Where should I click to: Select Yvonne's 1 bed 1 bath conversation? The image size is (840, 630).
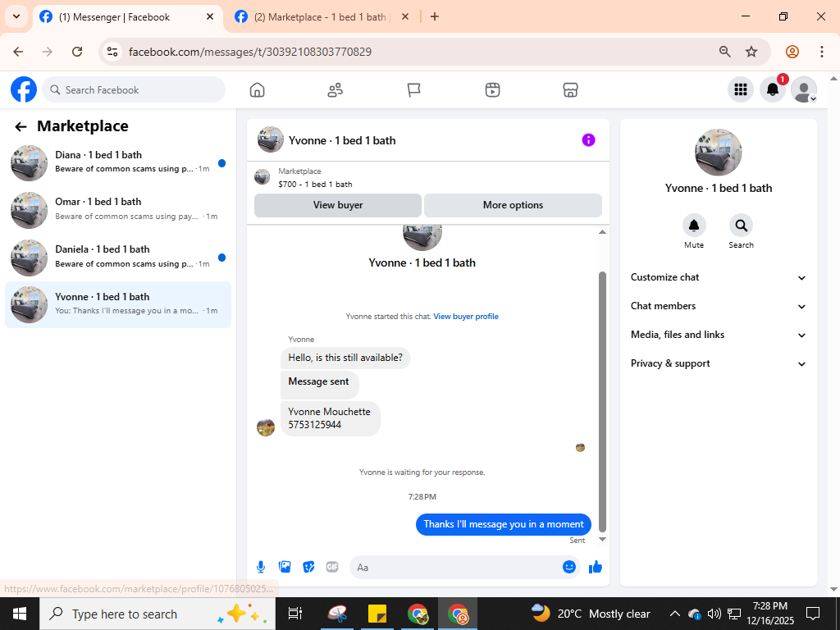coord(118,304)
